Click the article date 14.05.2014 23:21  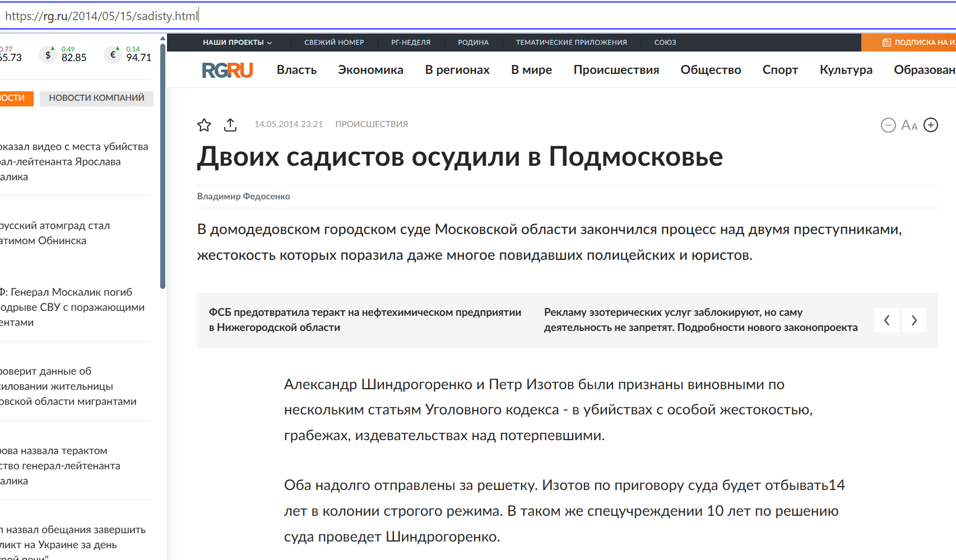tap(289, 124)
